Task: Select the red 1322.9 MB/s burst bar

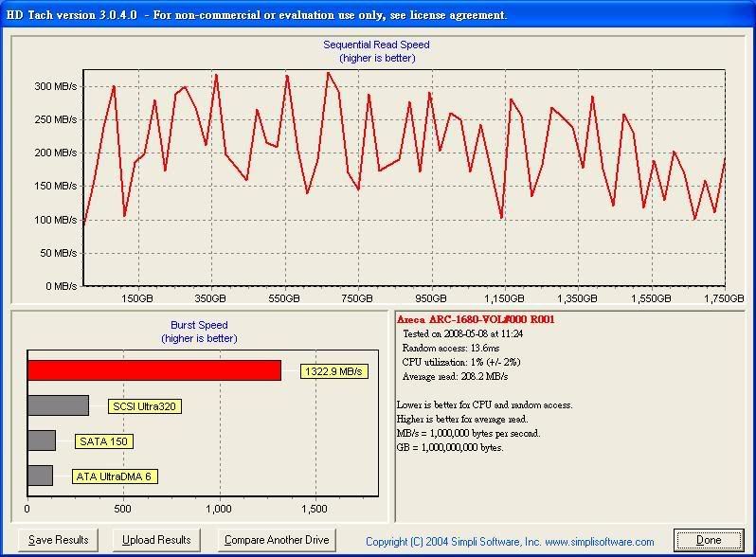Action: (154, 370)
